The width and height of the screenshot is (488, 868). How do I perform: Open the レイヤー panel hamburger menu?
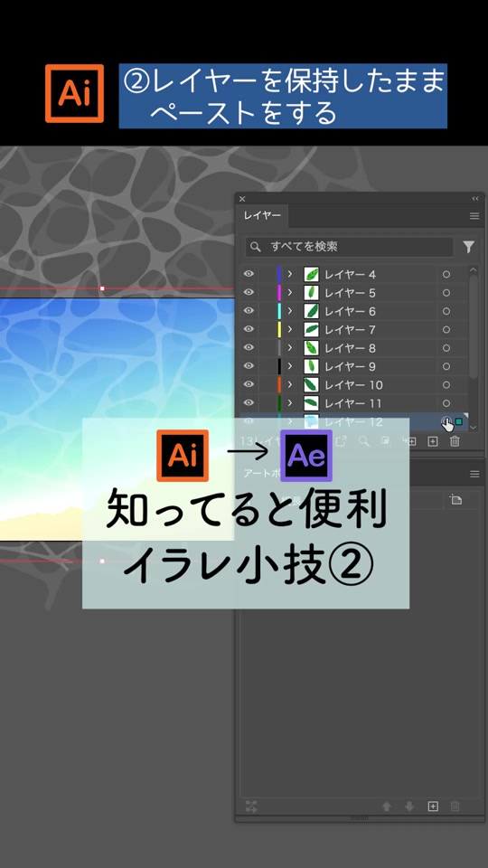coord(474,216)
